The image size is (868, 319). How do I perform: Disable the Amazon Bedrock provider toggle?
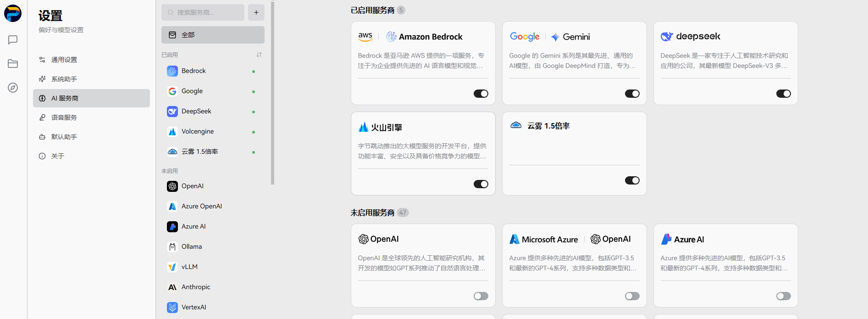[481, 93]
